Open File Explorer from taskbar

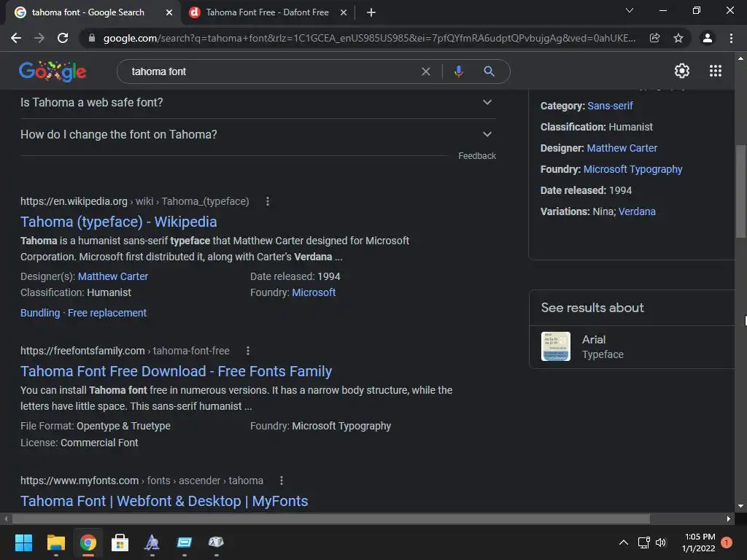click(55, 542)
